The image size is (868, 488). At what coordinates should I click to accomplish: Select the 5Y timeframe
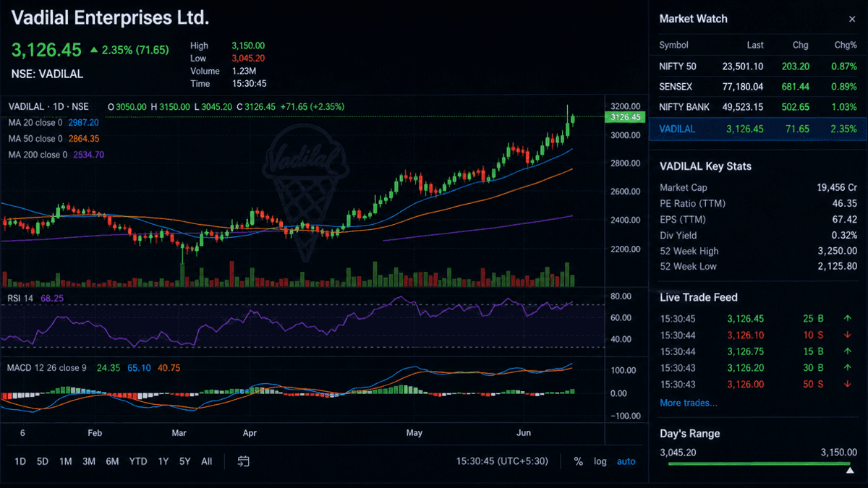click(x=185, y=461)
